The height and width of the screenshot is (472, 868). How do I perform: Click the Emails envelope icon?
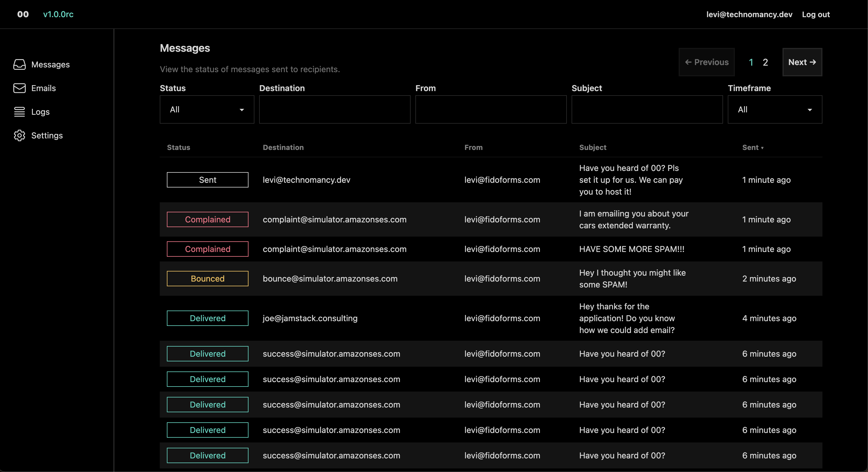click(19, 88)
